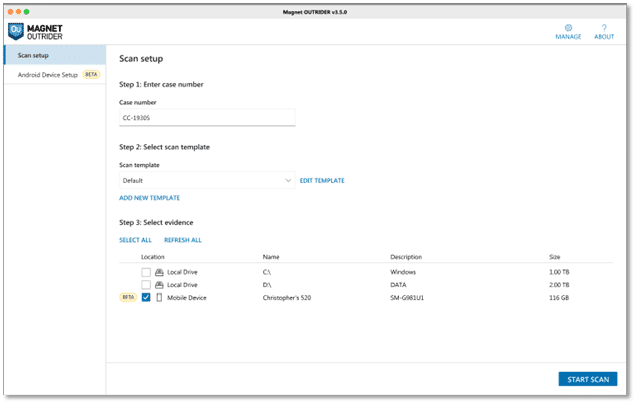Click the ADD NEW TEMPLATE link
The width and height of the screenshot is (636, 404).
[149, 198]
